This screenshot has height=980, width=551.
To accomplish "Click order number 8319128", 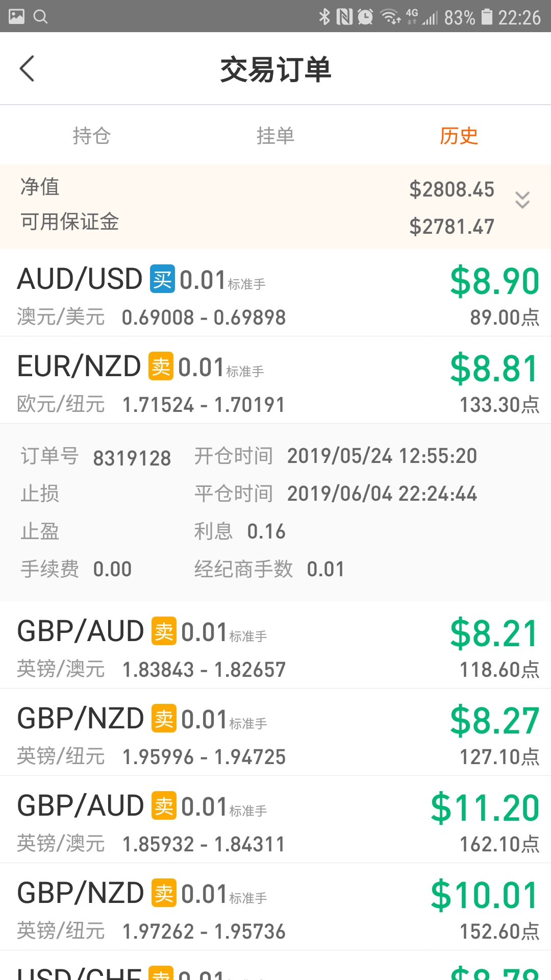I will pyautogui.click(x=132, y=458).
